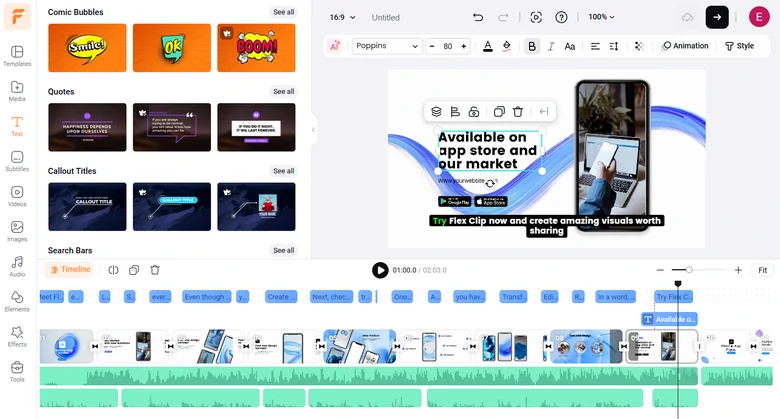Decrease the font size with minus
Image resolution: width=780 pixels, height=419 pixels.
[432, 46]
